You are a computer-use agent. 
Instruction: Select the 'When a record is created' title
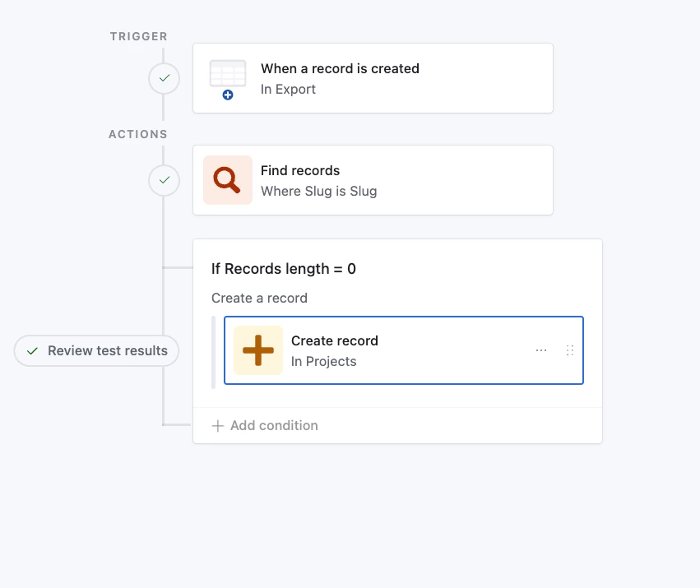(340, 69)
